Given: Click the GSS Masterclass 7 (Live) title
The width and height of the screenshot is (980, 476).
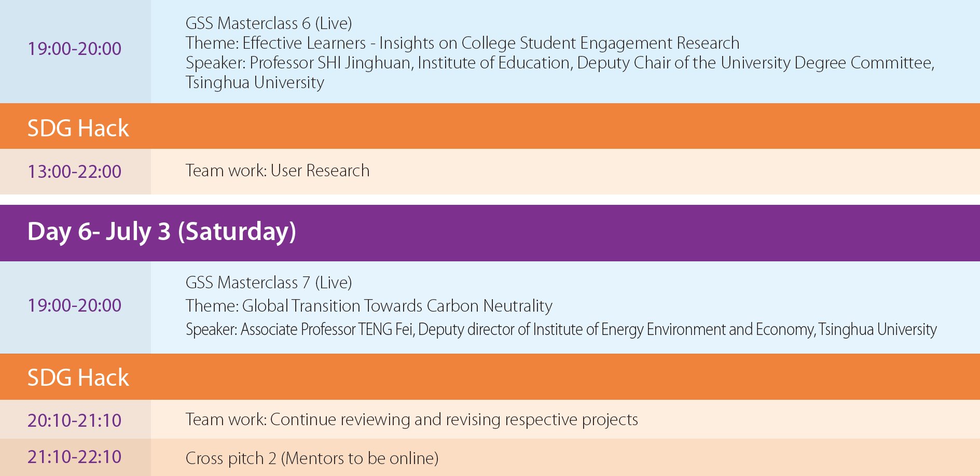Looking at the screenshot, I should tap(269, 283).
